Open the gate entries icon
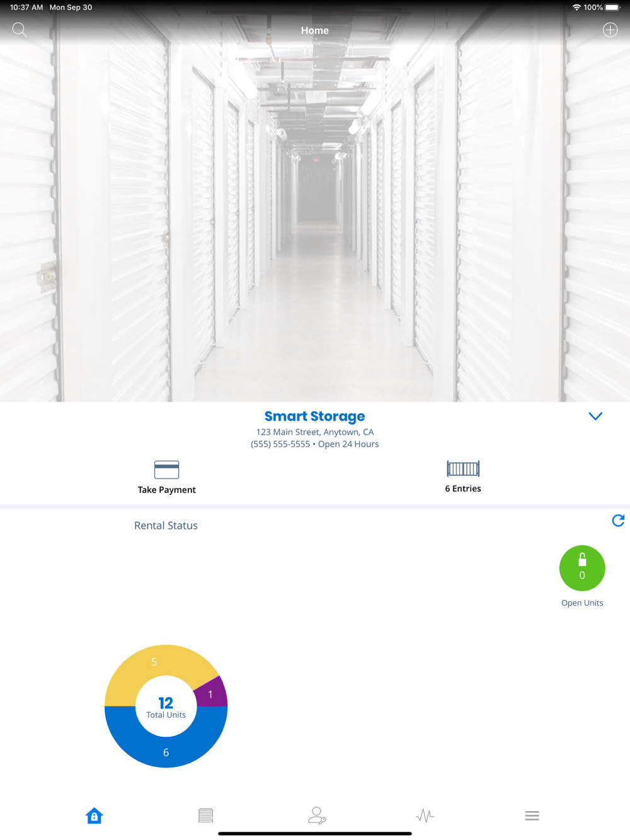 (463, 468)
